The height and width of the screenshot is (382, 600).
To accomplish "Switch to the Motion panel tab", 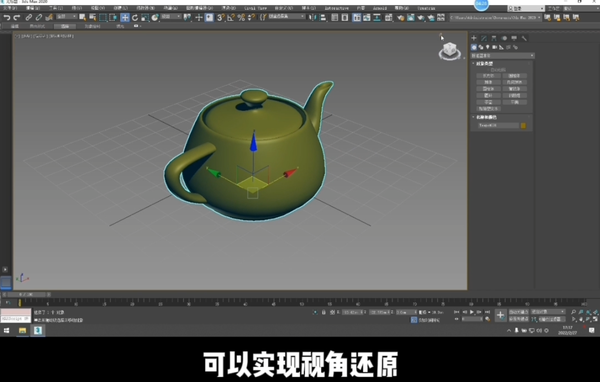I will 504,38.
